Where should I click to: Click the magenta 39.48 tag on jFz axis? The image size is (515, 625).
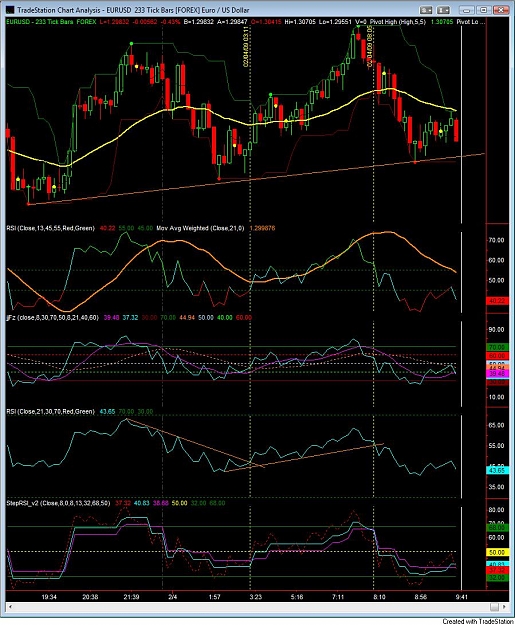pos(497,373)
